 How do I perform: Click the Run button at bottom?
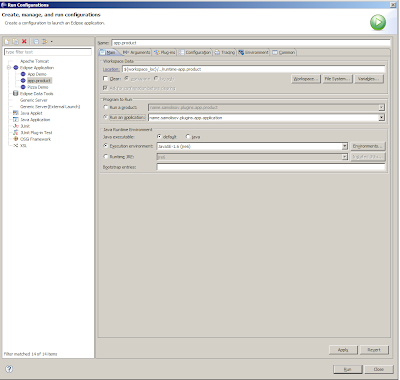[348, 369]
